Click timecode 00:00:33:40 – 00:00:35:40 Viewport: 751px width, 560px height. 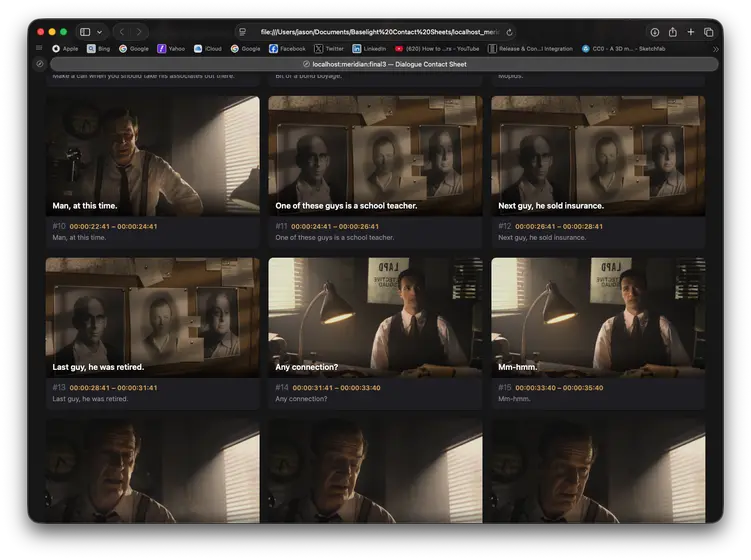tap(559, 388)
